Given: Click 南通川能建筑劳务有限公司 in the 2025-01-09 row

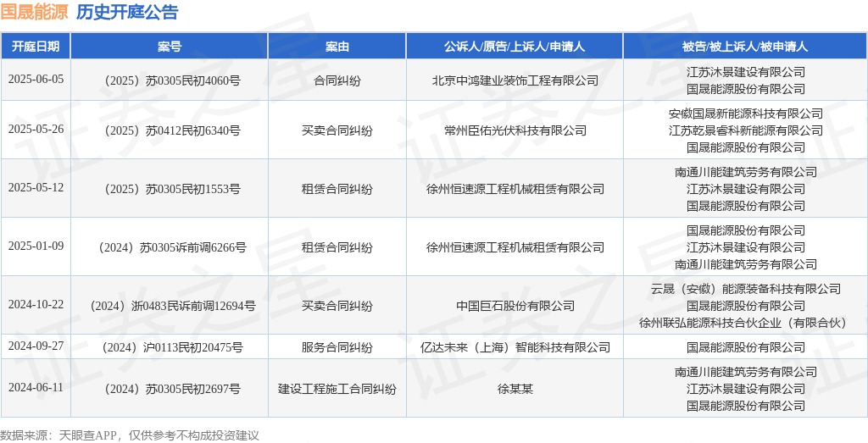Looking at the screenshot, I should click(x=746, y=264).
